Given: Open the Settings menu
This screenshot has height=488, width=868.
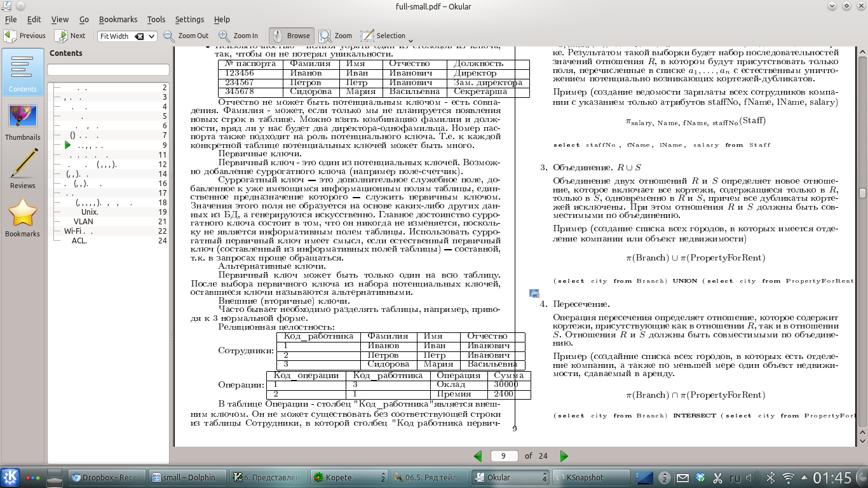Looking at the screenshot, I should coord(189,20).
